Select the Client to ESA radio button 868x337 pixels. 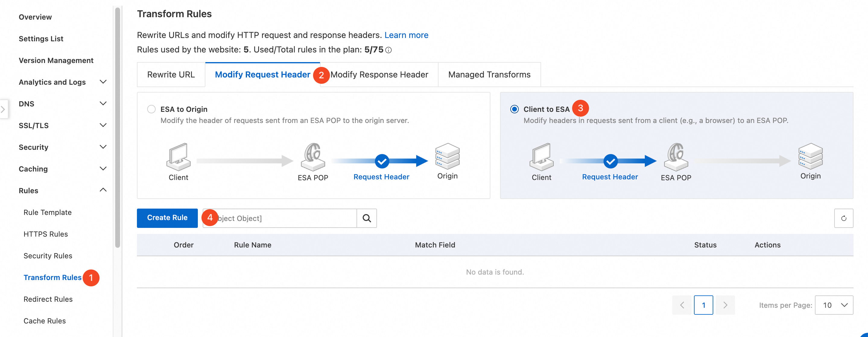pyautogui.click(x=515, y=109)
